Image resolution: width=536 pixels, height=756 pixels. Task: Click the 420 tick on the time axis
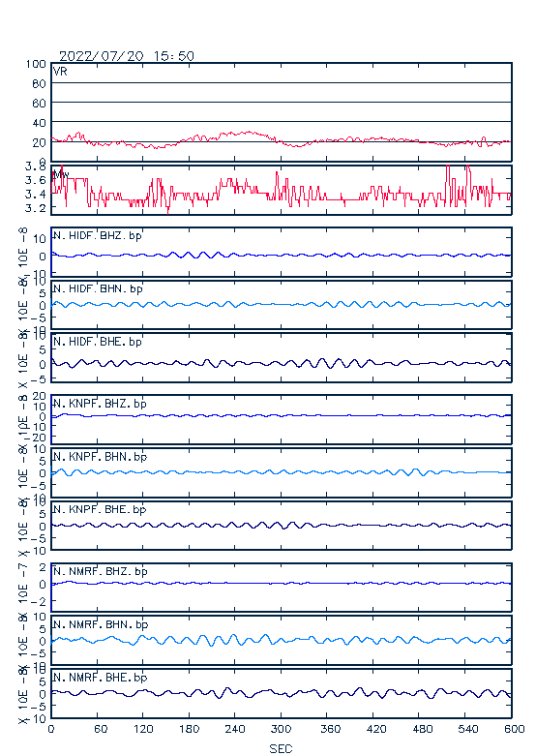coord(376,729)
